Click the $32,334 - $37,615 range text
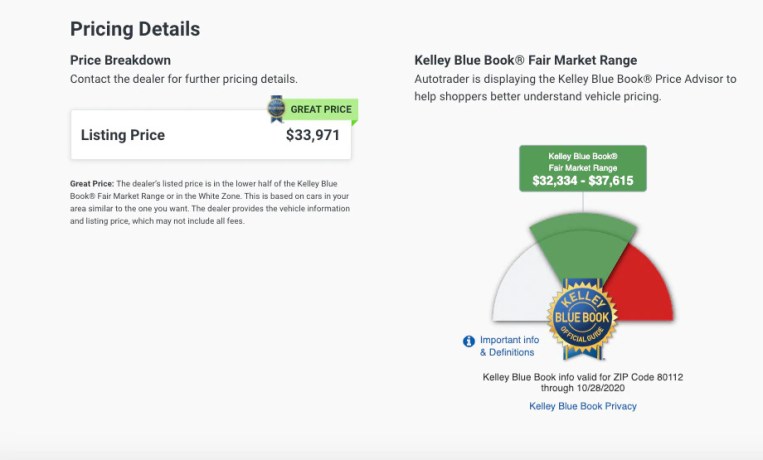Screen dimensions: 763x460 pos(582,181)
